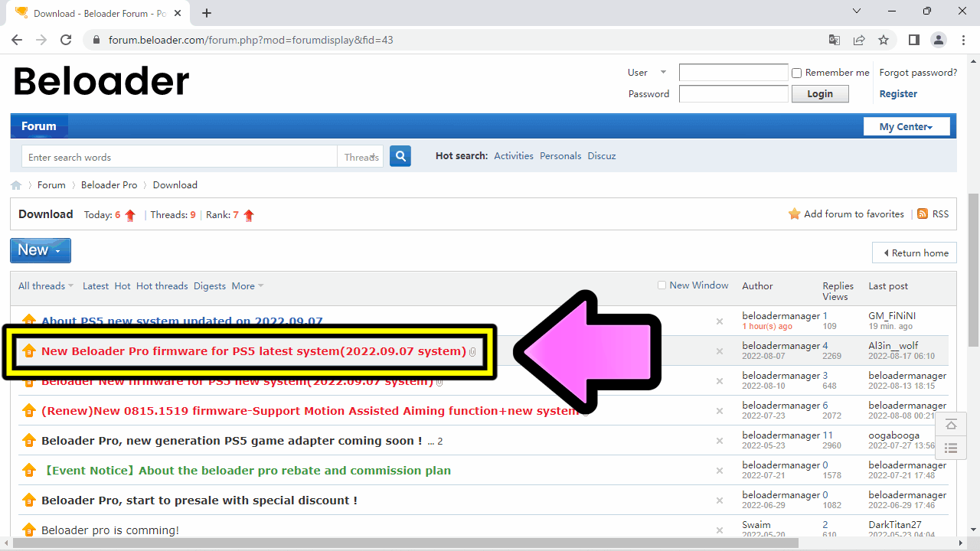Viewport: 980px width, 551px height.
Task: Click the share page icon in address bar
Action: (x=859, y=40)
